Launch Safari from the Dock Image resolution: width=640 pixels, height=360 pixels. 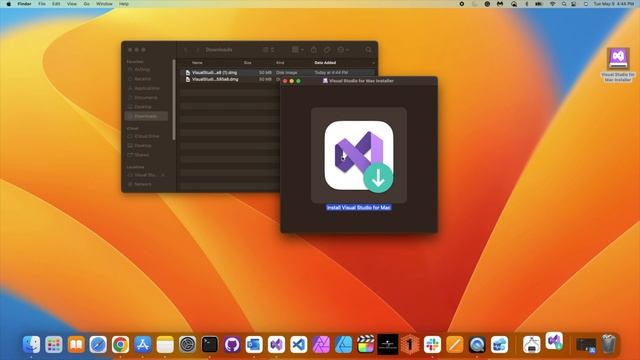[x=98, y=344]
